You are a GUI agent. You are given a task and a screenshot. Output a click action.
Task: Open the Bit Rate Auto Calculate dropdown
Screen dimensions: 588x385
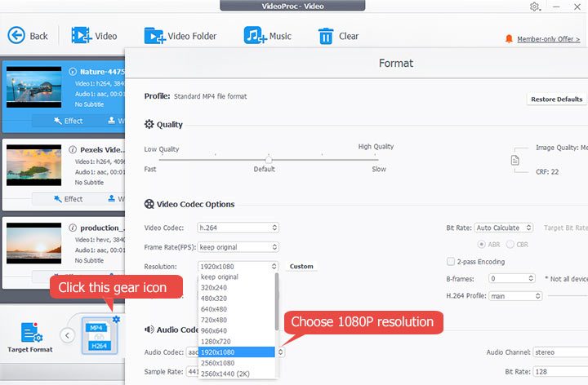point(503,228)
